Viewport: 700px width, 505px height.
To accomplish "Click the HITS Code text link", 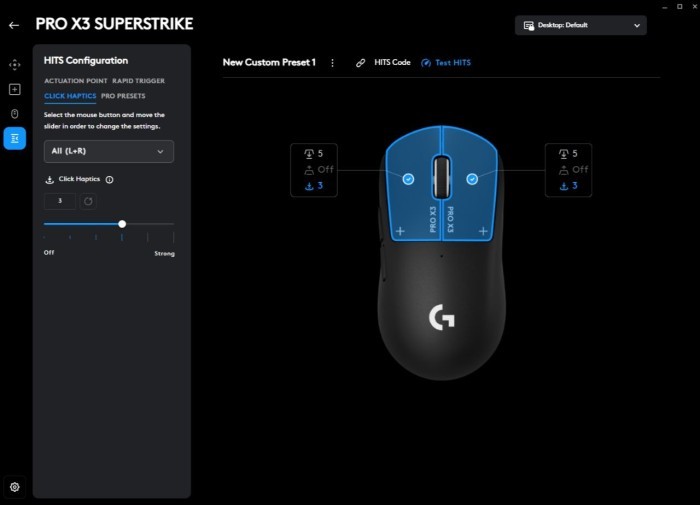I will pyautogui.click(x=392, y=63).
